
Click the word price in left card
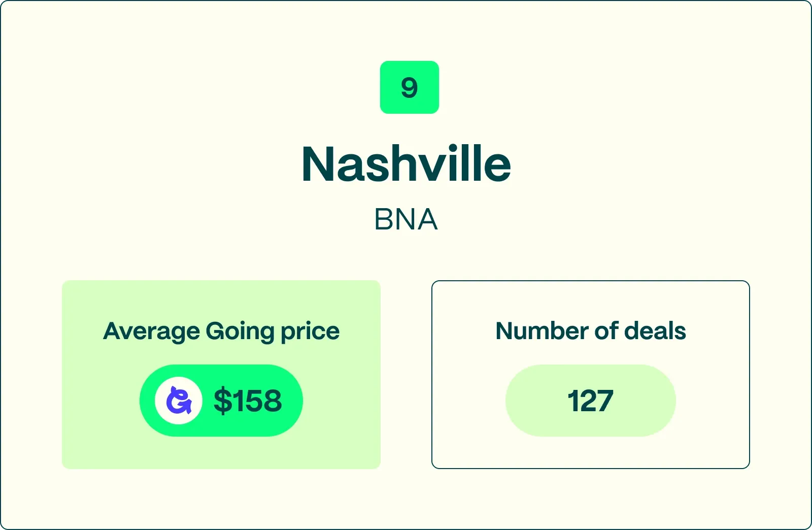(x=310, y=332)
